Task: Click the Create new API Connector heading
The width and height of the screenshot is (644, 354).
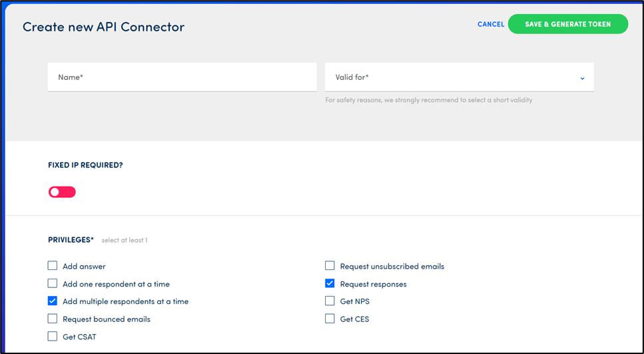Action: pos(103,27)
